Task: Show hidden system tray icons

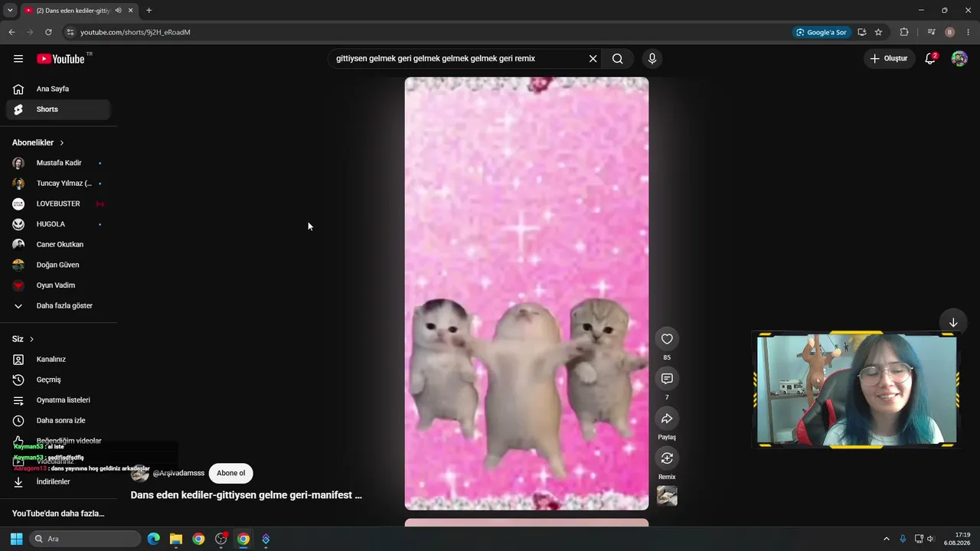Action: pyautogui.click(x=887, y=539)
